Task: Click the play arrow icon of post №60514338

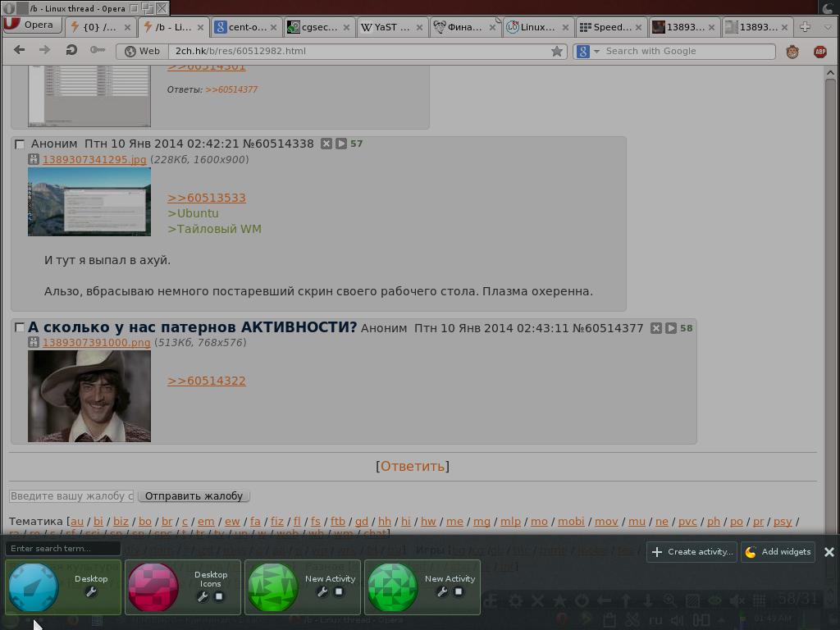Action: (340, 144)
